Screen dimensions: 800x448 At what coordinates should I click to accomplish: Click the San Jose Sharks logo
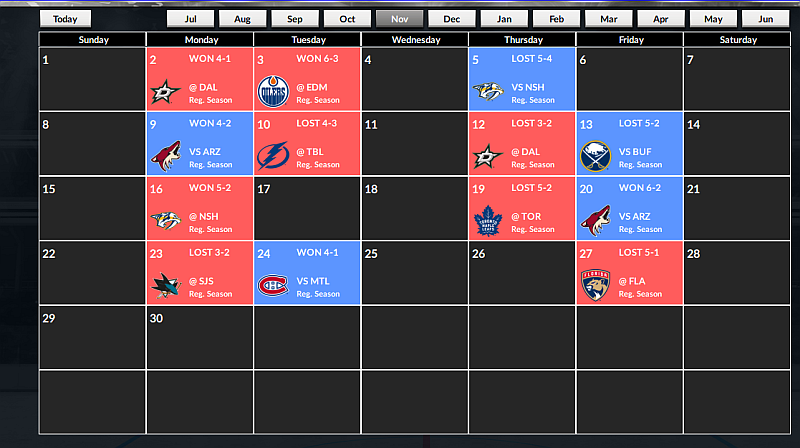[x=164, y=287]
